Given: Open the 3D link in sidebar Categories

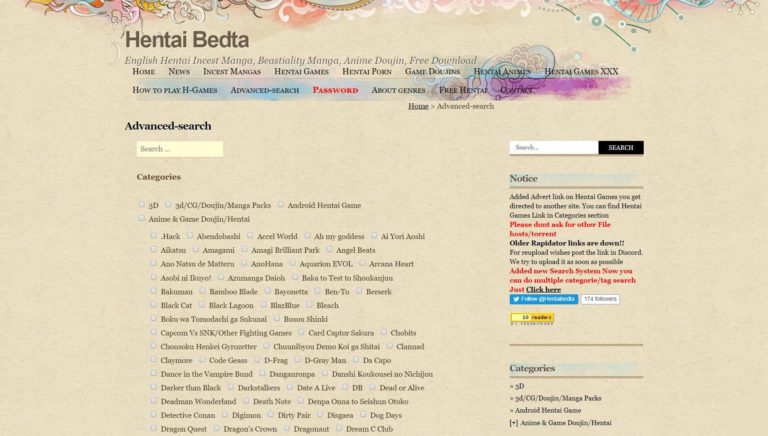Looking at the screenshot, I should (x=519, y=385).
